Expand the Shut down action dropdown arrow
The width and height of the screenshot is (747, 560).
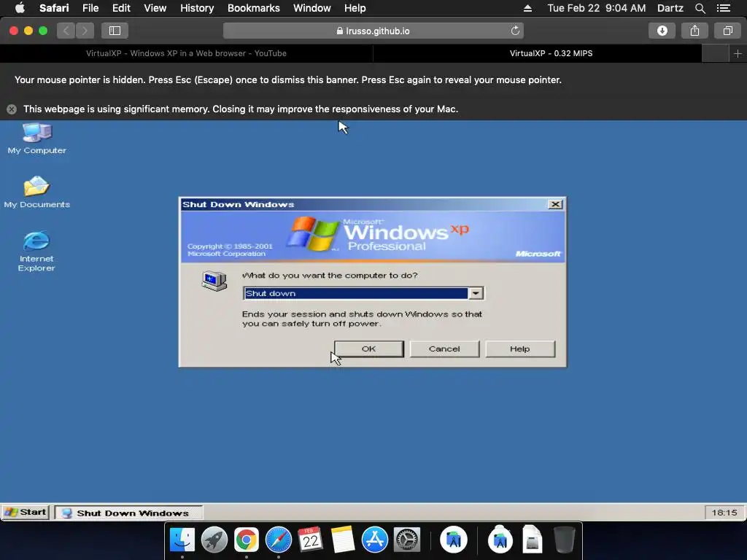coord(476,293)
